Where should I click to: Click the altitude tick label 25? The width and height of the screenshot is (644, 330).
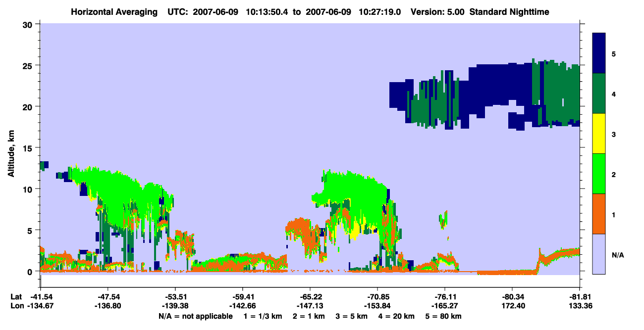pyautogui.click(x=28, y=65)
